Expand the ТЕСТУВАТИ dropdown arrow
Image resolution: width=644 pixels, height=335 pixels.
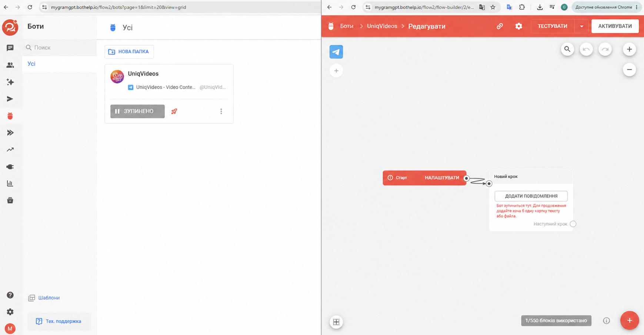(581, 26)
